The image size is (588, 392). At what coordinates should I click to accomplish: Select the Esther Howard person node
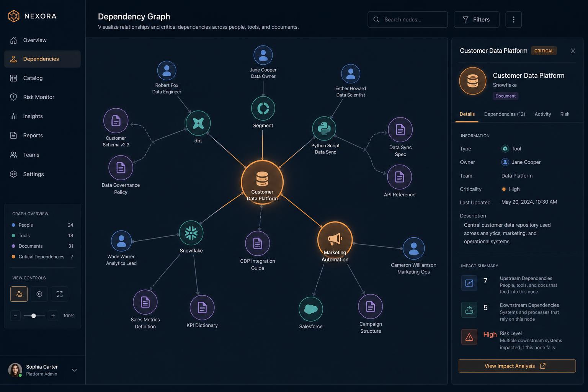point(351,73)
